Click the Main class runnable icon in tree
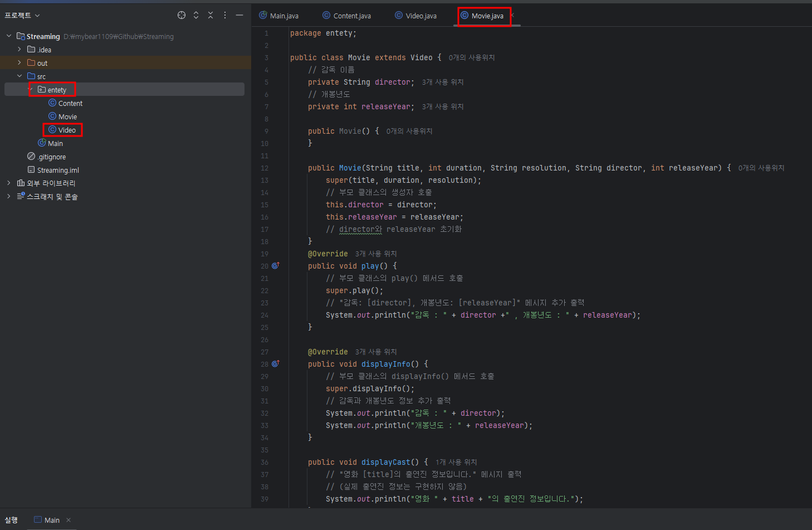Screen dimensions: 812x530 (x=42, y=143)
